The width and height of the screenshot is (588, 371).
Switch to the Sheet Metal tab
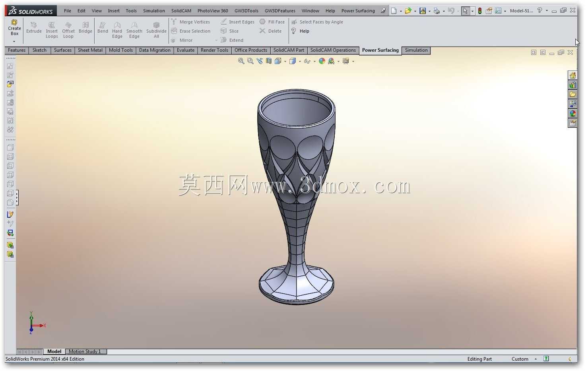click(90, 50)
